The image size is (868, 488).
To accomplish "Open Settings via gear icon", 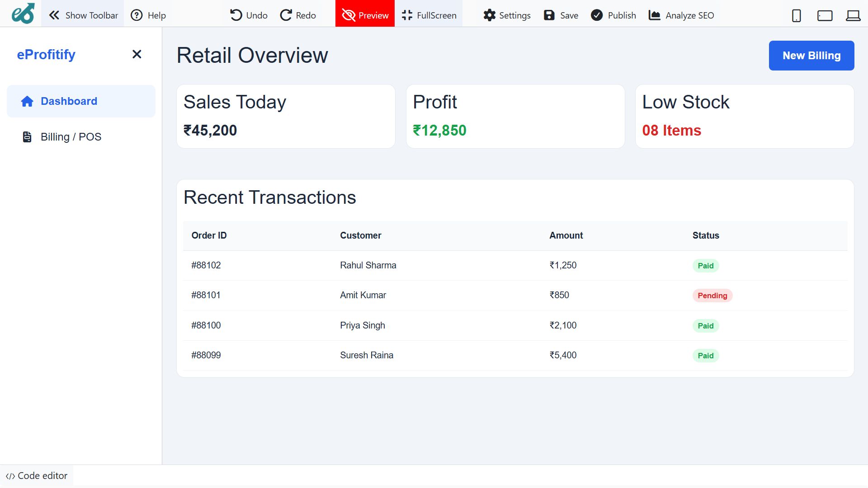I will (489, 15).
